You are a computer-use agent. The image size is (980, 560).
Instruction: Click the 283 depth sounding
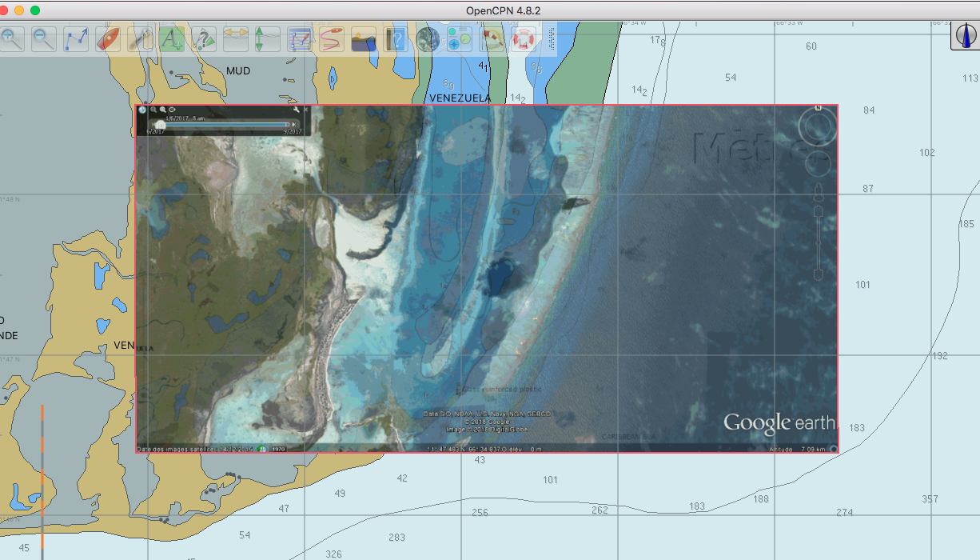(396, 537)
